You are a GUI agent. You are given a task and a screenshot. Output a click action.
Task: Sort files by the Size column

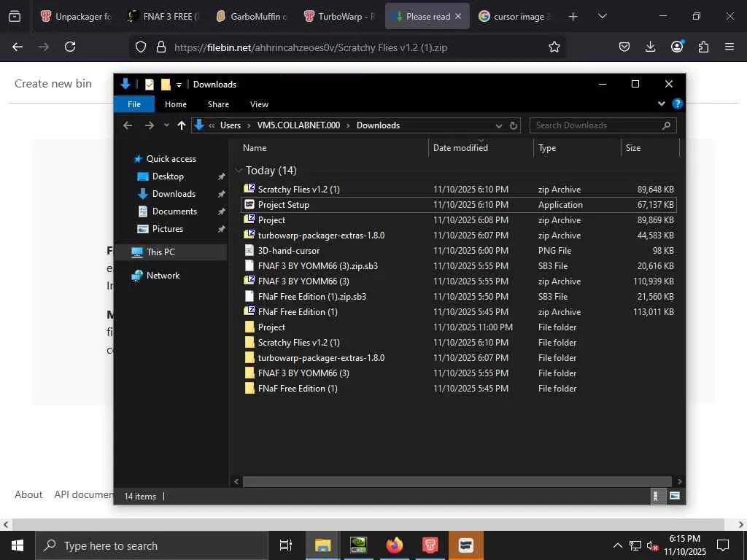tap(632, 147)
